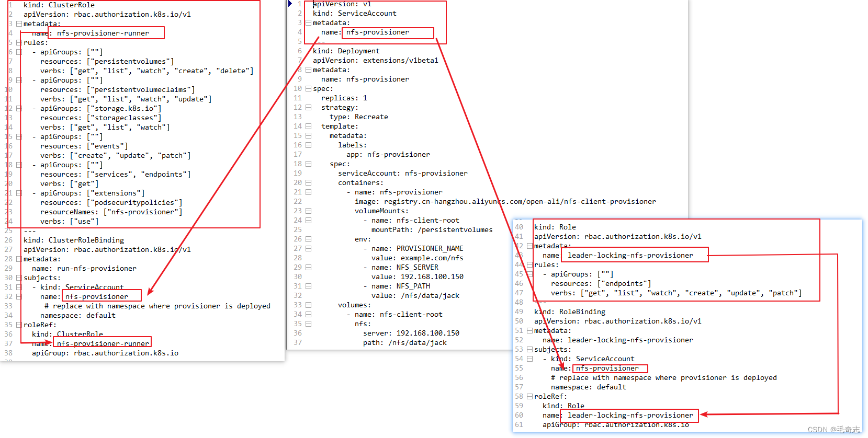Click 'server: 192.168.100.150' at line 36

(x=411, y=333)
